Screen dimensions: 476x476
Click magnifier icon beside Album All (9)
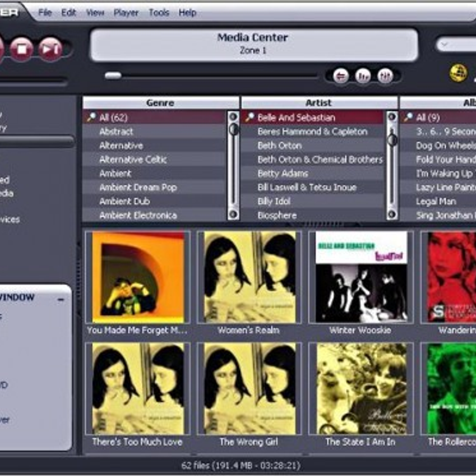(x=408, y=117)
